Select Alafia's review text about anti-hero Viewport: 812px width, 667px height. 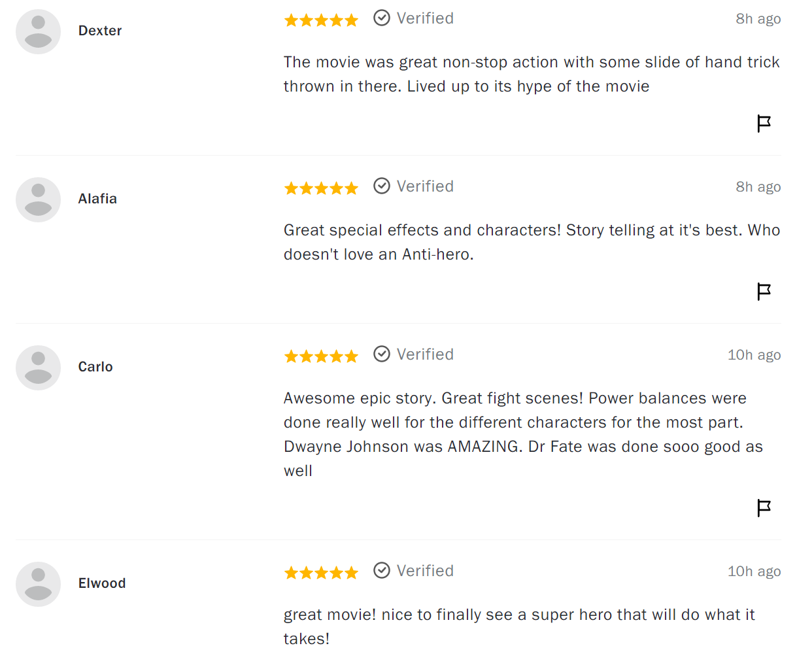532,242
